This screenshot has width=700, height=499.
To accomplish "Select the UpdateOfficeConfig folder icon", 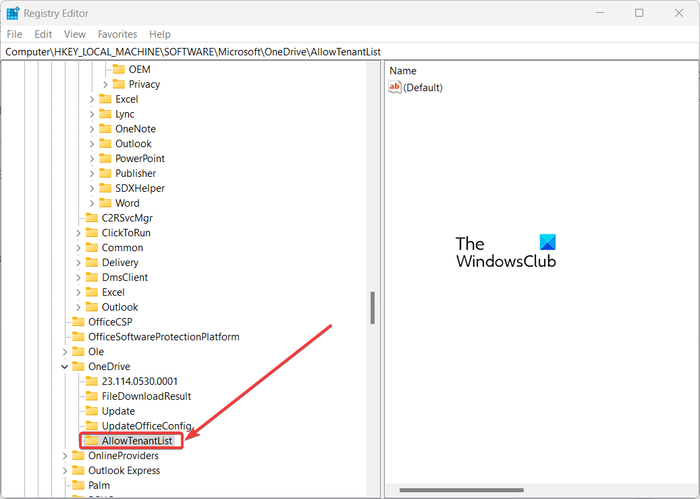I will (x=92, y=425).
